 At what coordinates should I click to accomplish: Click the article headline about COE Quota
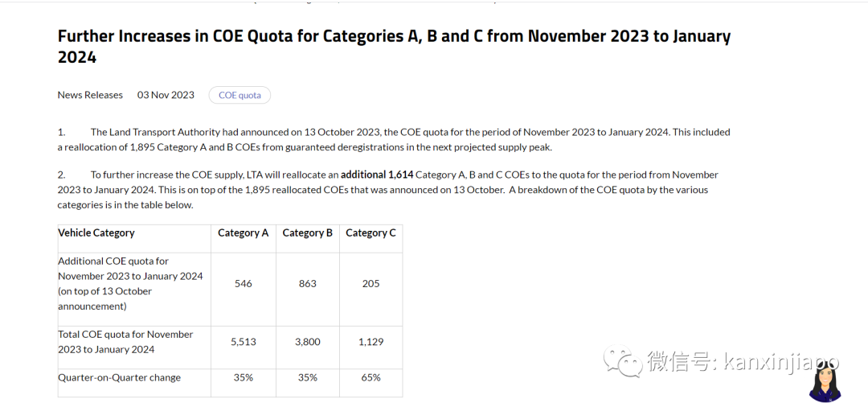coord(394,46)
